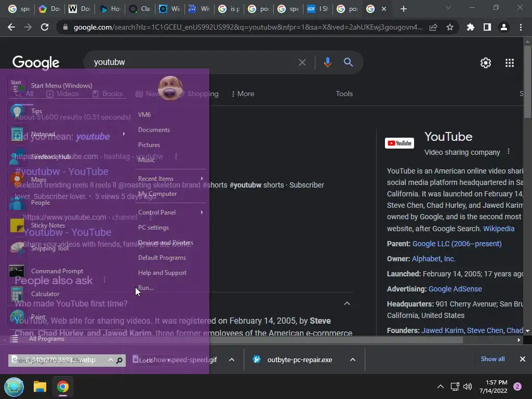Screen dimensions: 532x399
Task: Open options for the speed-speed.gif download
Action: point(232,360)
